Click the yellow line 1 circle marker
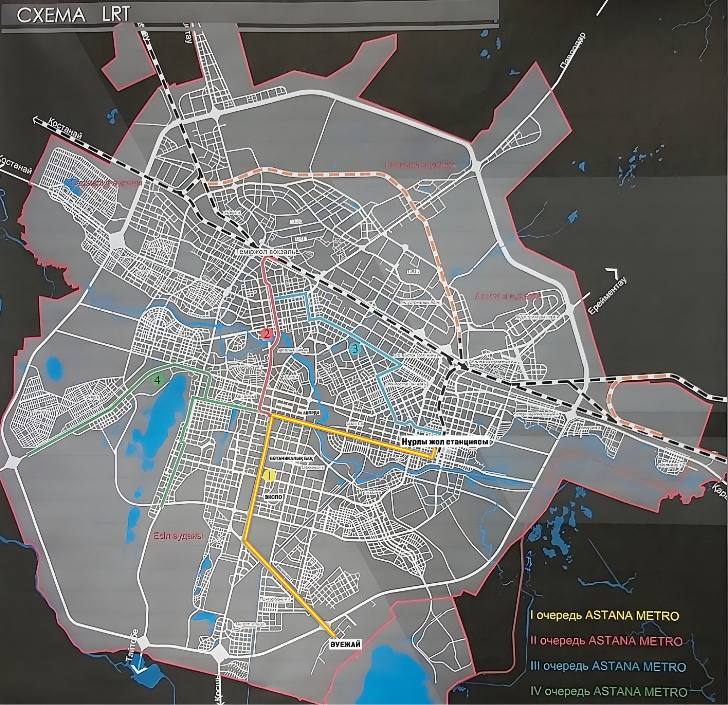 point(269,476)
